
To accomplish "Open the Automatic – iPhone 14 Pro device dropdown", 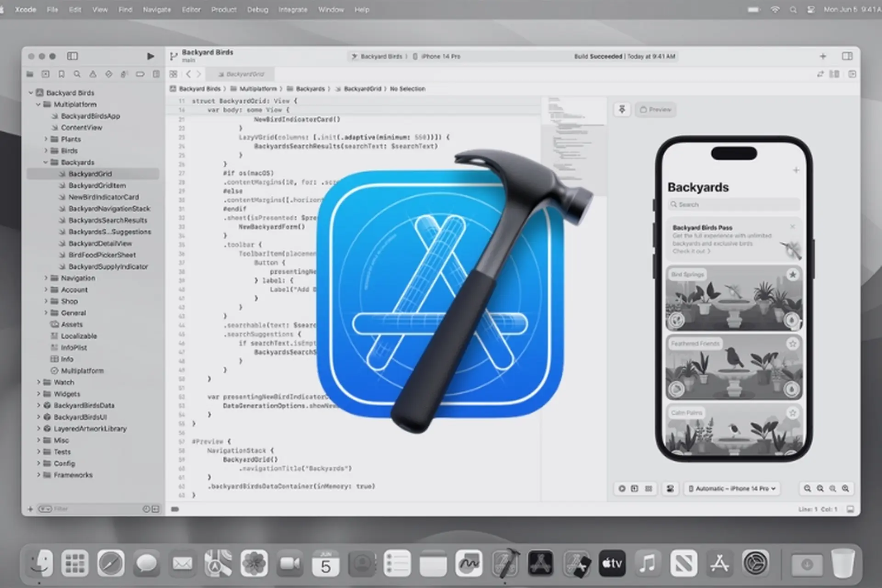I will [731, 488].
